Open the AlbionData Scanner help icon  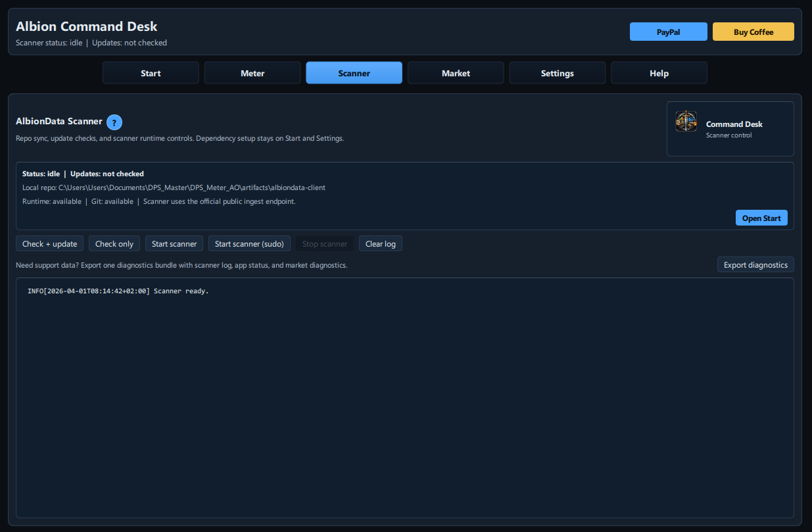point(114,122)
